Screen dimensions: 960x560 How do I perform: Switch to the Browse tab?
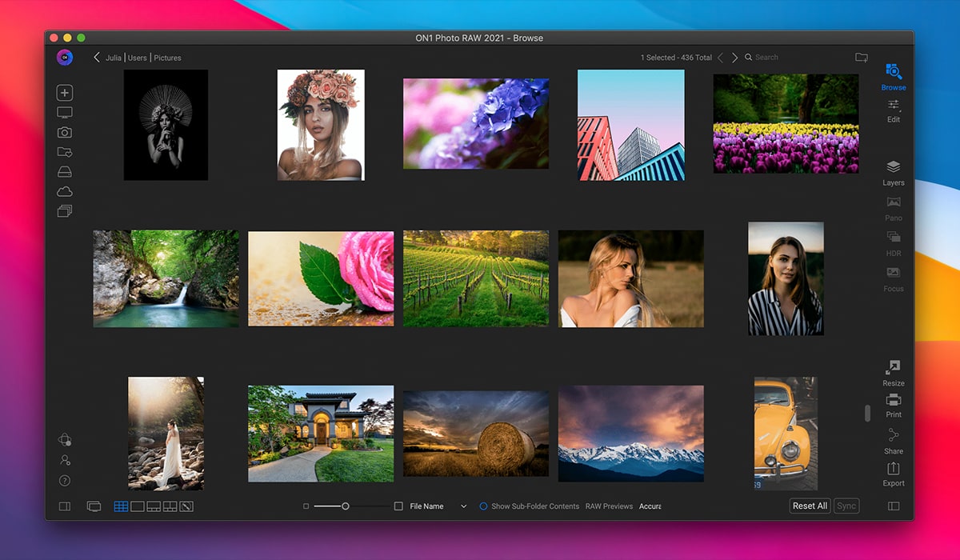[x=893, y=76]
